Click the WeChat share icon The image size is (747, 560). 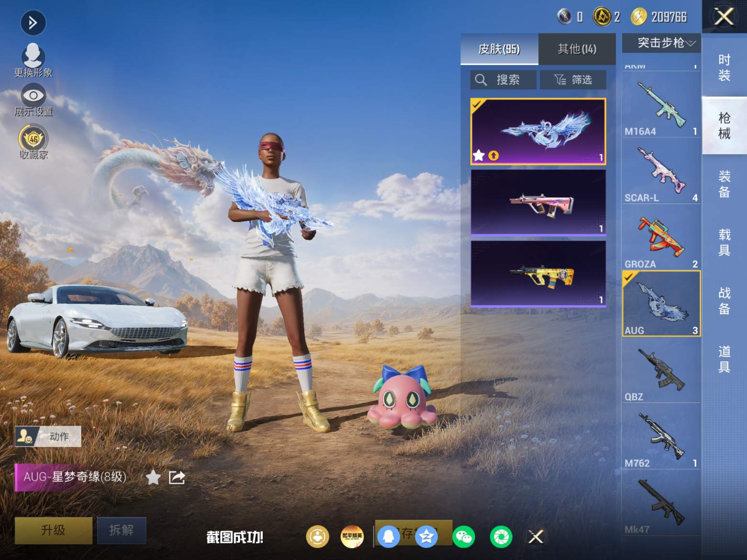point(463,537)
